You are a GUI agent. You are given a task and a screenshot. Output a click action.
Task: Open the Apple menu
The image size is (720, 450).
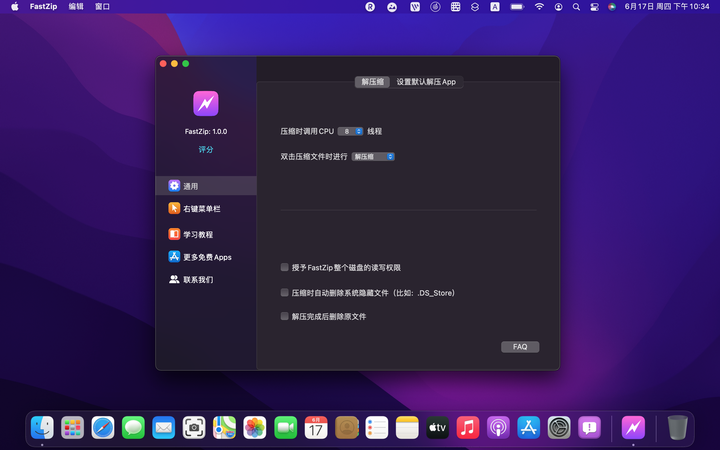15,6
